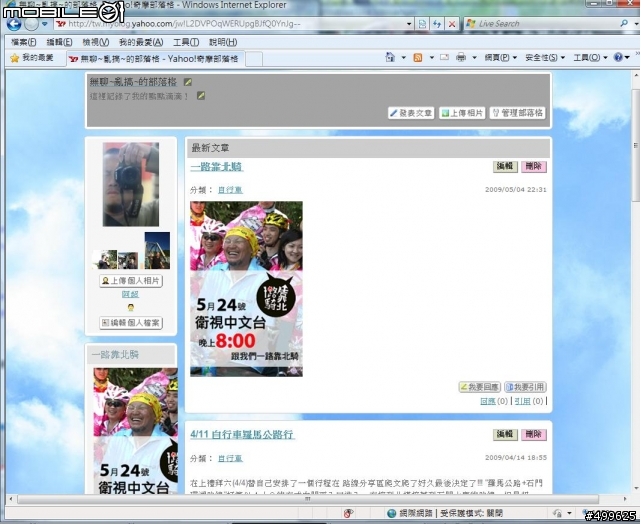Viewport: 641px width, 524px height.
Task: Click the 上傳個人相片 button
Action: (x=131, y=281)
